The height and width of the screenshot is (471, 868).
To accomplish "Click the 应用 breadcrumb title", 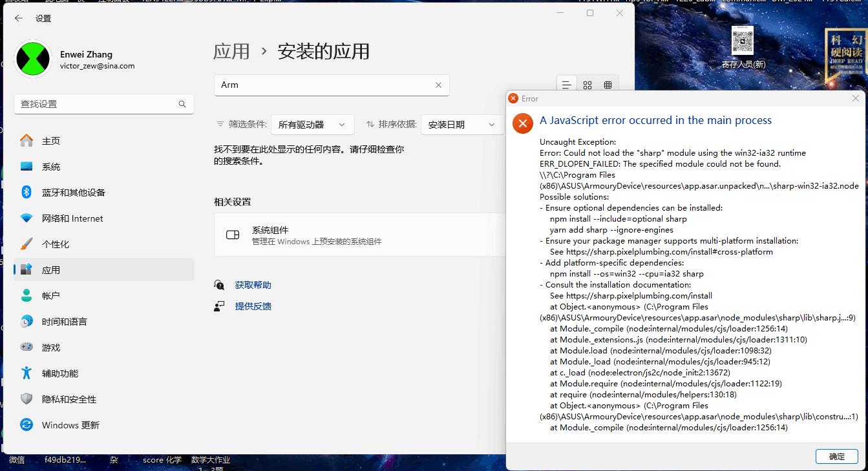I will (x=231, y=52).
